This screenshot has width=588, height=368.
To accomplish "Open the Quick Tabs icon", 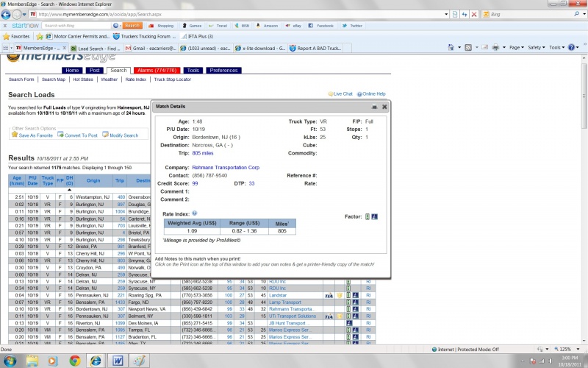I will coord(6,48).
